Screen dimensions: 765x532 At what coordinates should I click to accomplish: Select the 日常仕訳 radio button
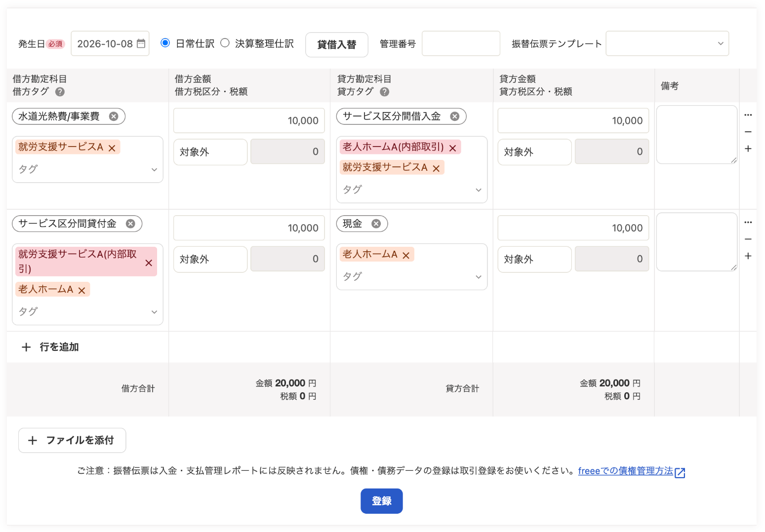click(x=165, y=43)
